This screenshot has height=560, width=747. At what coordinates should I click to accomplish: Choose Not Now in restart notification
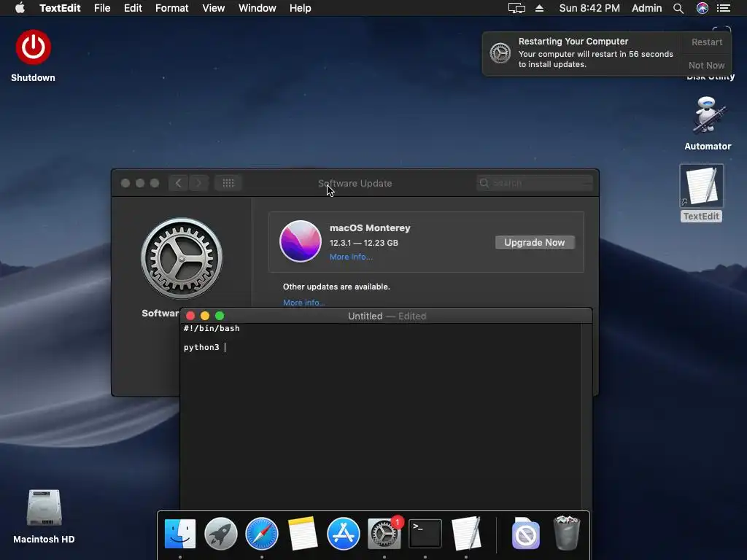[706, 65]
